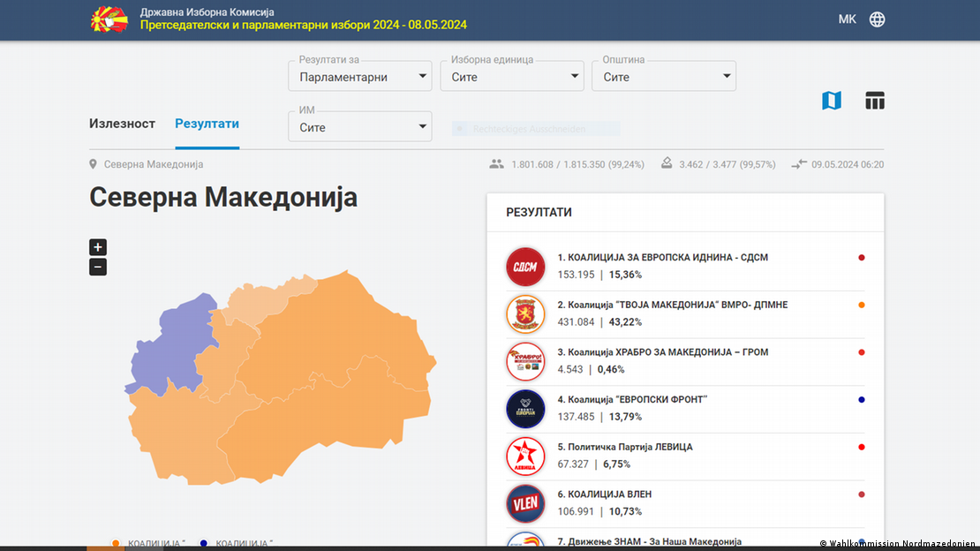
Task: Click the VLEN coalition logo
Action: [525, 503]
